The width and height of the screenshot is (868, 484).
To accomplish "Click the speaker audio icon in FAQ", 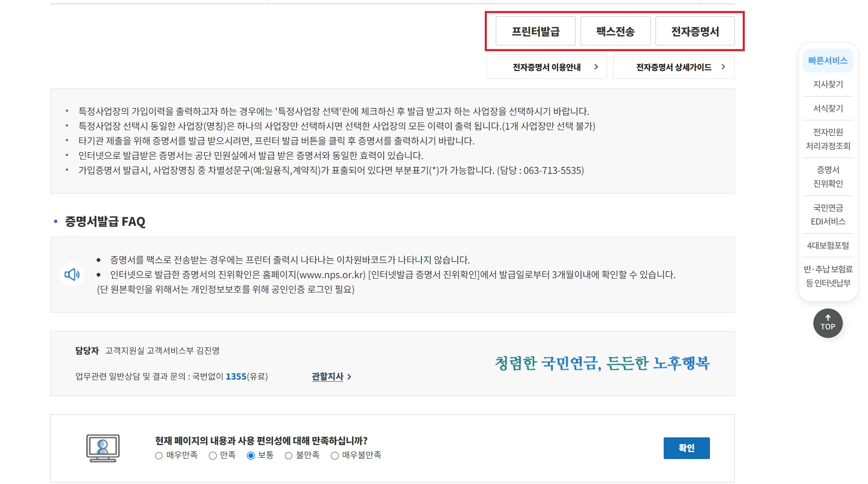I will click(72, 275).
